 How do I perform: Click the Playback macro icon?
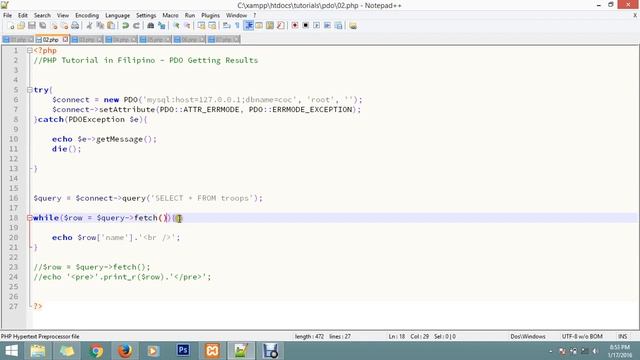point(316,26)
